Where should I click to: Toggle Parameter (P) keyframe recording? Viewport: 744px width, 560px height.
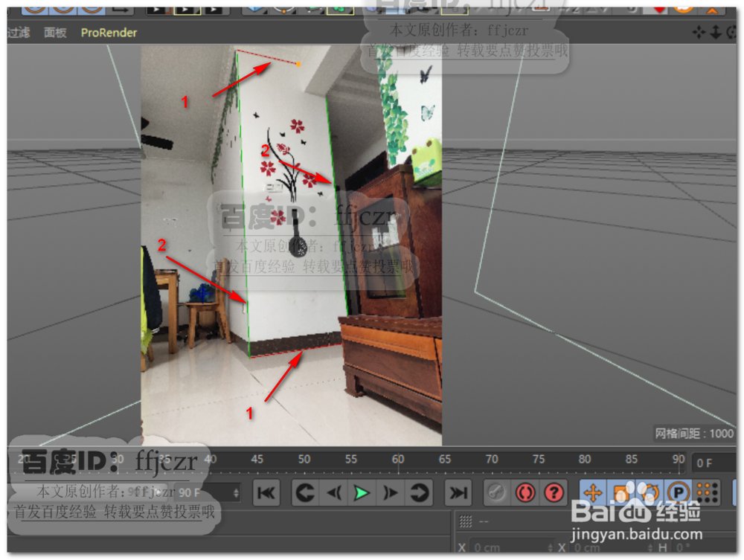tap(679, 493)
